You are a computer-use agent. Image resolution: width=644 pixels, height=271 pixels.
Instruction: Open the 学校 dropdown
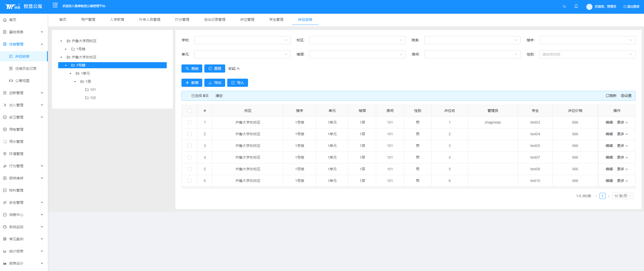point(242,40)
